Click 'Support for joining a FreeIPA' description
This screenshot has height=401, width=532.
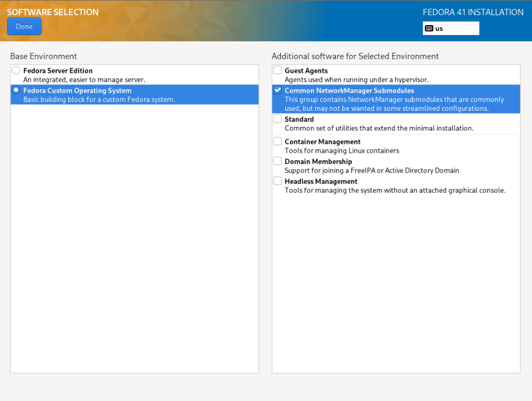pyautogui.click(x=372, y=171)
